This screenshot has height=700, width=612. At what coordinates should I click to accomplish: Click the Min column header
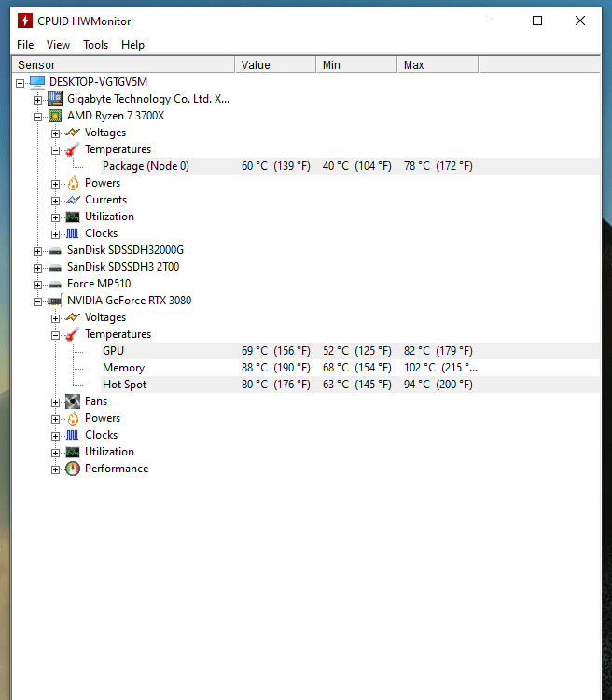356,64
